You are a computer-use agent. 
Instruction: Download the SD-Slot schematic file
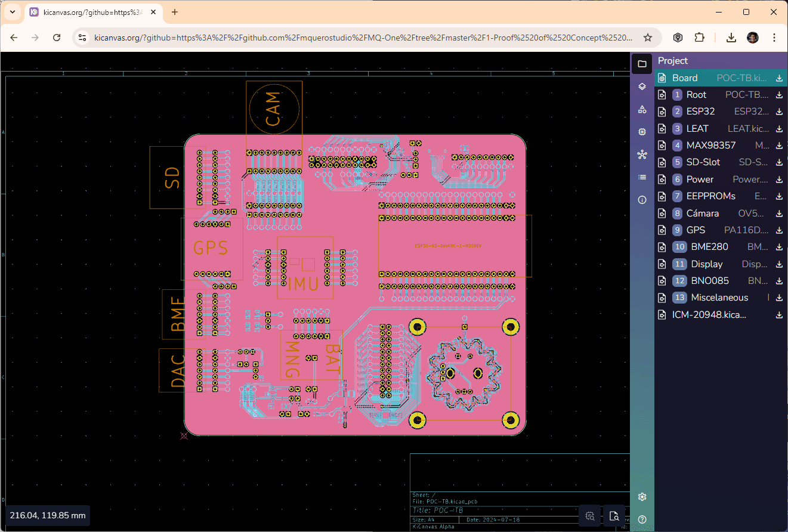pos(779,162)
